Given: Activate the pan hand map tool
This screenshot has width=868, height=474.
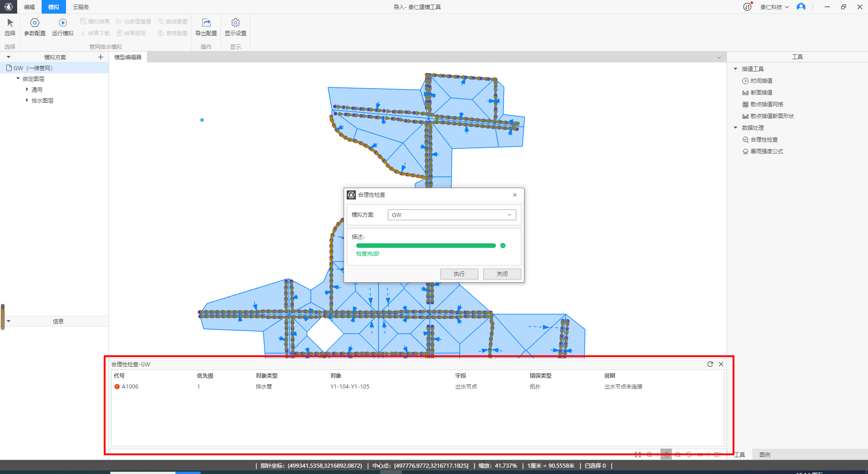Looking at the screenshot, I should coord(666,455).
